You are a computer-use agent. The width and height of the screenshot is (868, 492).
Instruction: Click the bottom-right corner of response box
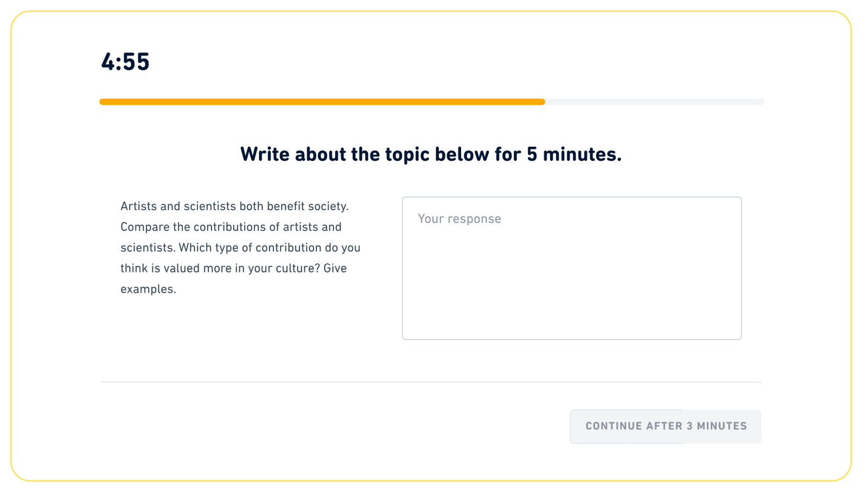[x=739, y=338]
